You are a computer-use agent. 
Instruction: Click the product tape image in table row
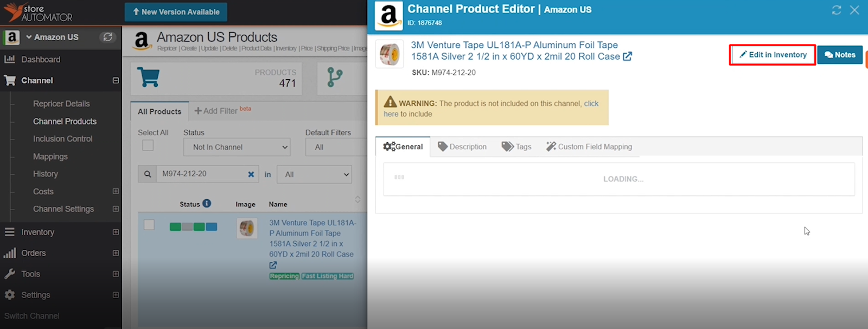coord(247,228)
